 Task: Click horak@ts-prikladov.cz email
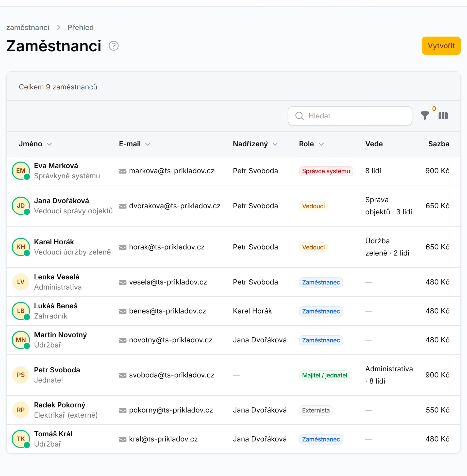(167, 247)
